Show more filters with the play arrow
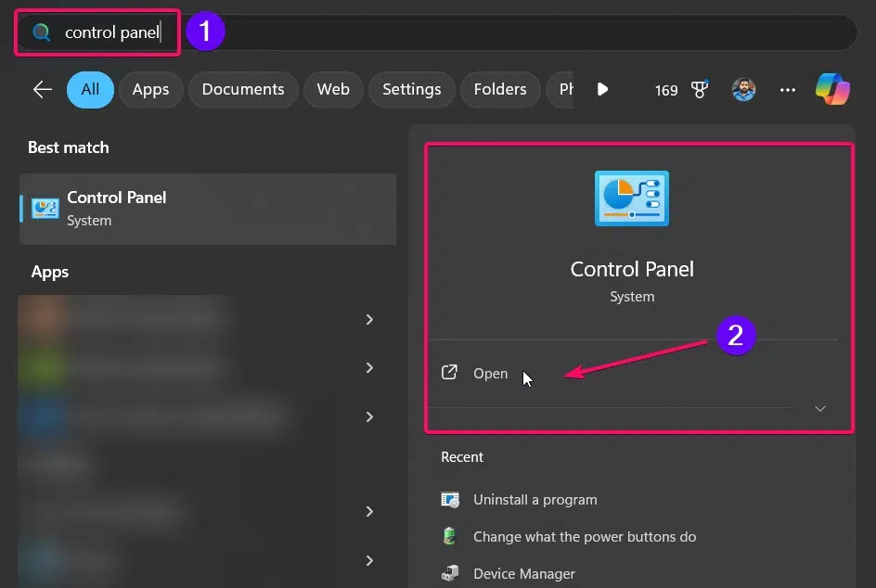Image resolution: width=876 pixels, height=588 pixels. pyautogui.click(x=602, y=89)
